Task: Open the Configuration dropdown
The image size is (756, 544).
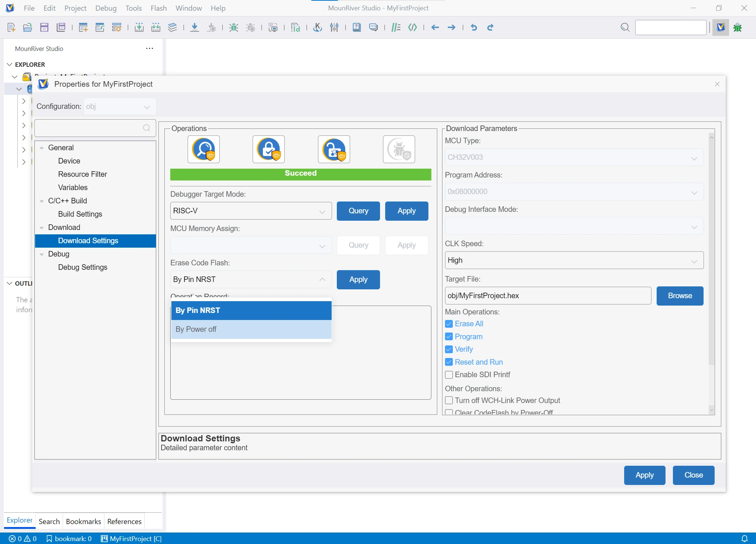Action: (x=120, y=106)
